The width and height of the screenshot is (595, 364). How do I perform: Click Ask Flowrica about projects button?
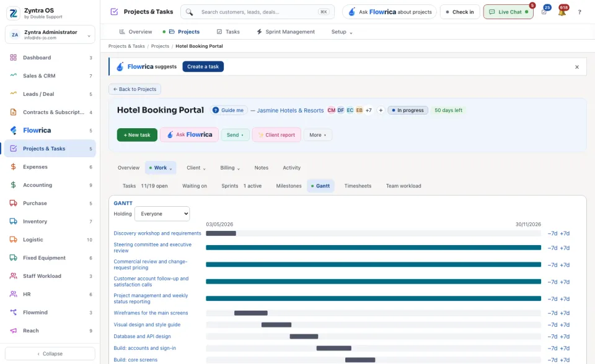coord(390,12)
